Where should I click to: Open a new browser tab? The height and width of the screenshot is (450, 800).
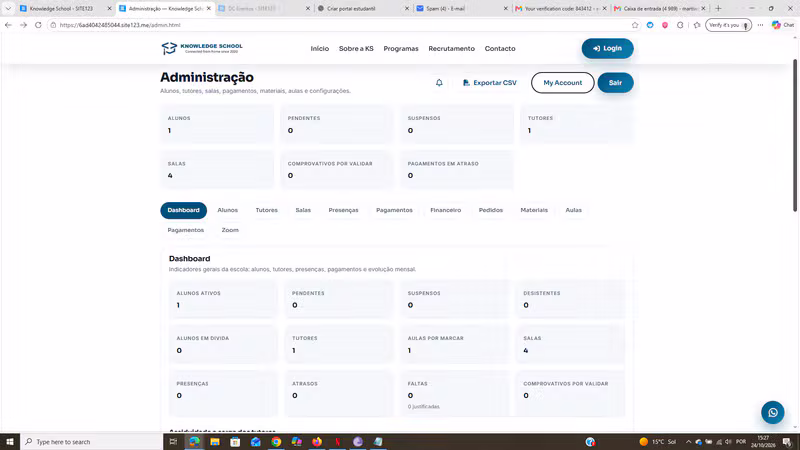[718, 8]
